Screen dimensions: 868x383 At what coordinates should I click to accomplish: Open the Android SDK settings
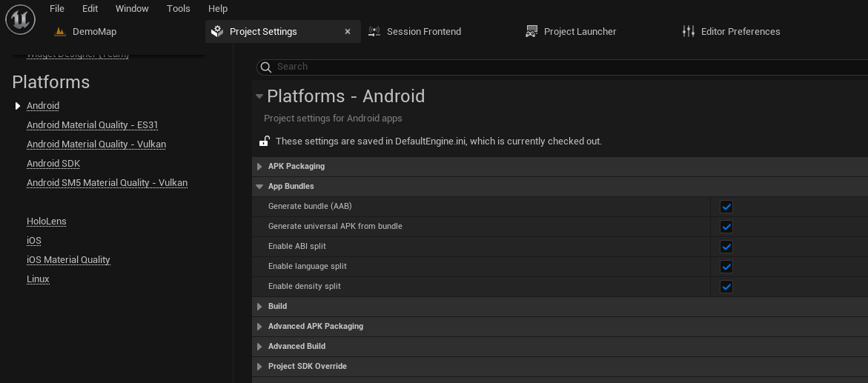[53, 164]
